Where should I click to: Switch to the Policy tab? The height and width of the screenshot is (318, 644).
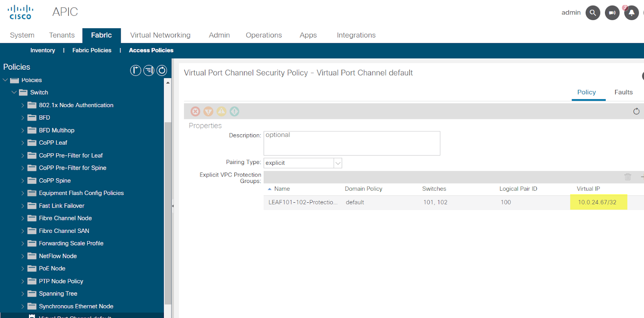[x=586, y=92]
